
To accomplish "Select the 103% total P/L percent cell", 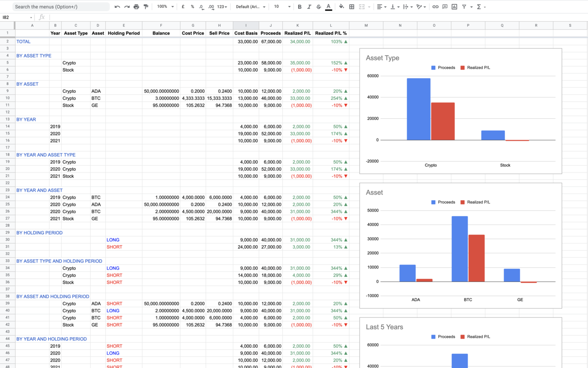I will coord(331,42).
